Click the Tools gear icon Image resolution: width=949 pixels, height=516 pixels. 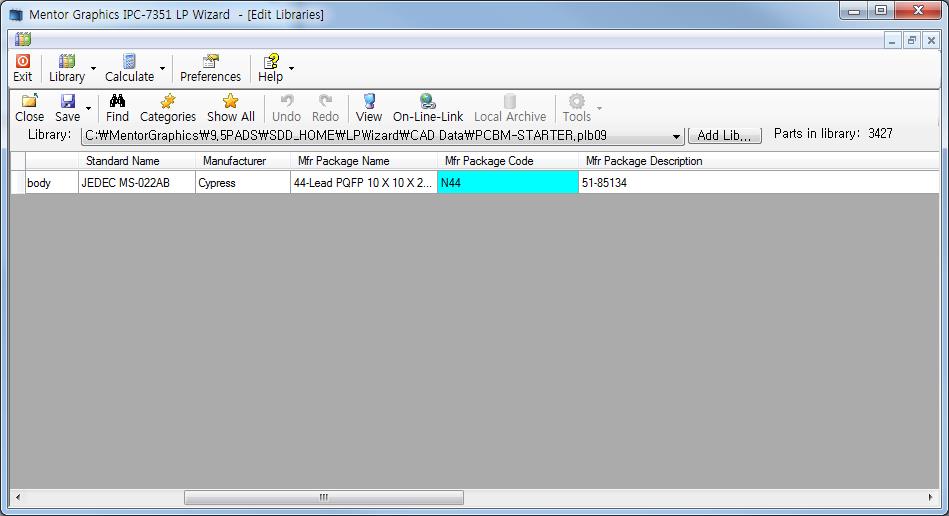[x=577, y=101]
